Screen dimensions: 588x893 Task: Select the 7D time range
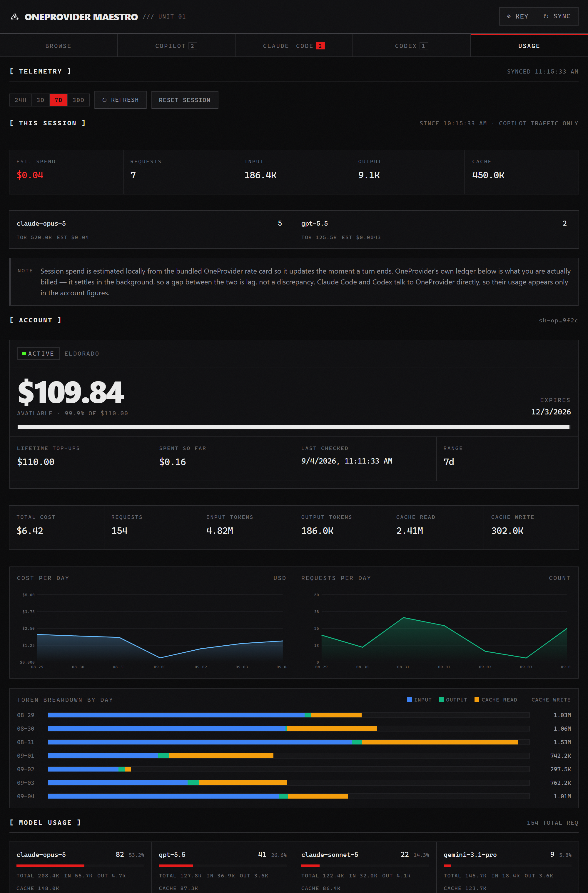[59, 100]
